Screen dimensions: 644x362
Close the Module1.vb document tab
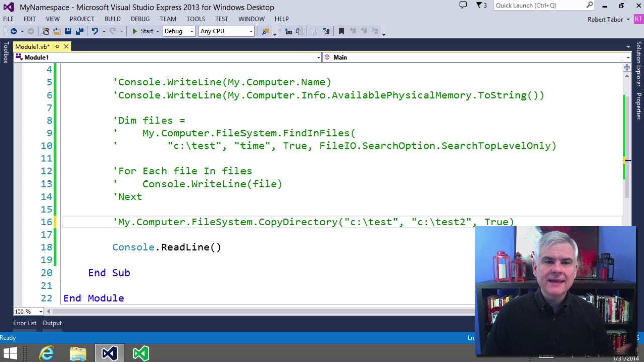tap(66, 47)
